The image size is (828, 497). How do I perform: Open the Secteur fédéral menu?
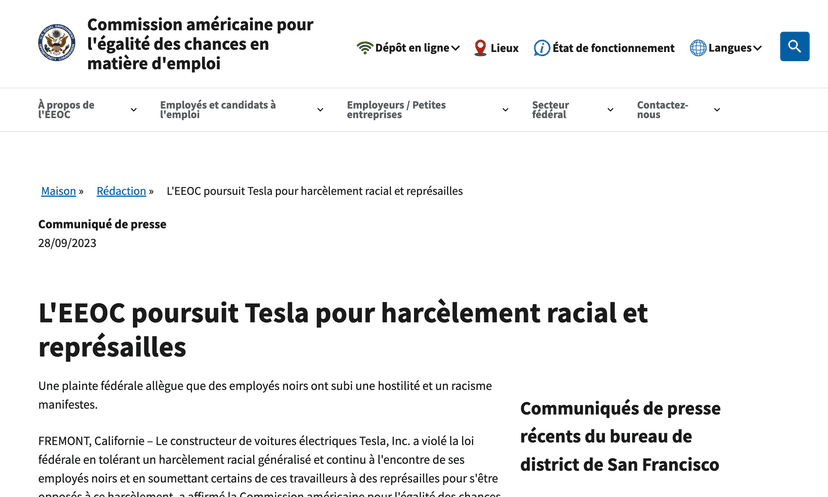[x=550, y=109]
